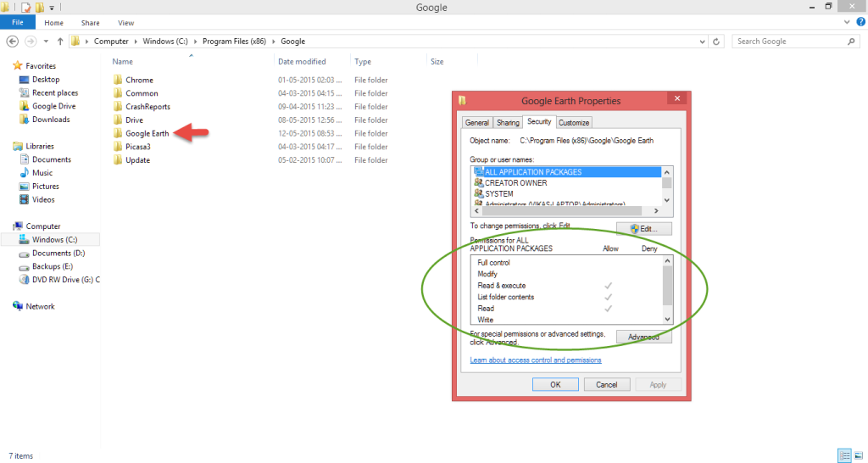Click the Music library icon
The height and width of the screenshot is (463, 868).
coord(24,173)
